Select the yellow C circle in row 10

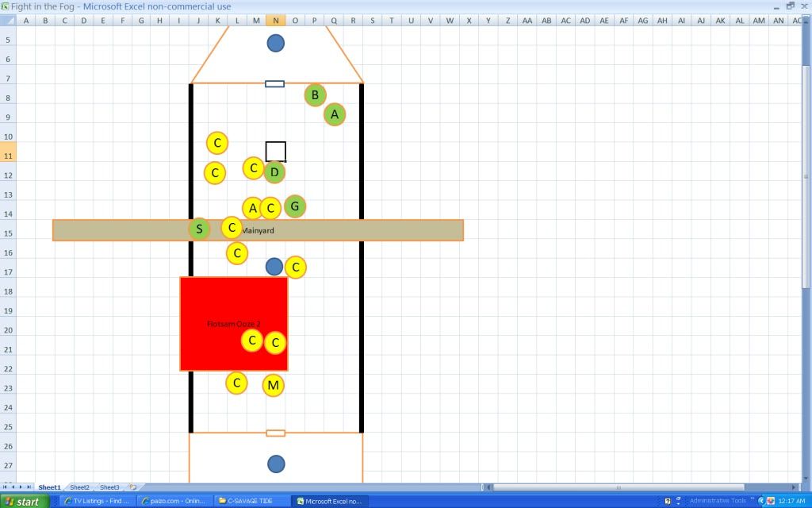pos(217,143)
